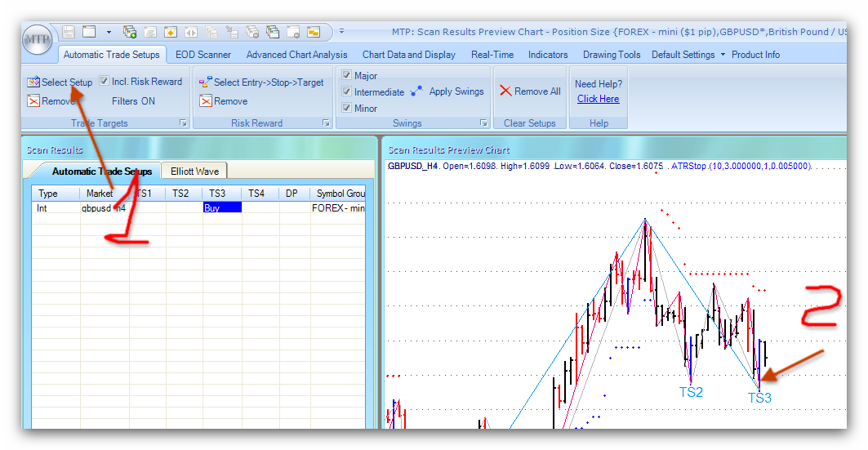Toggle the Intermediate swings checkbox

347,92
